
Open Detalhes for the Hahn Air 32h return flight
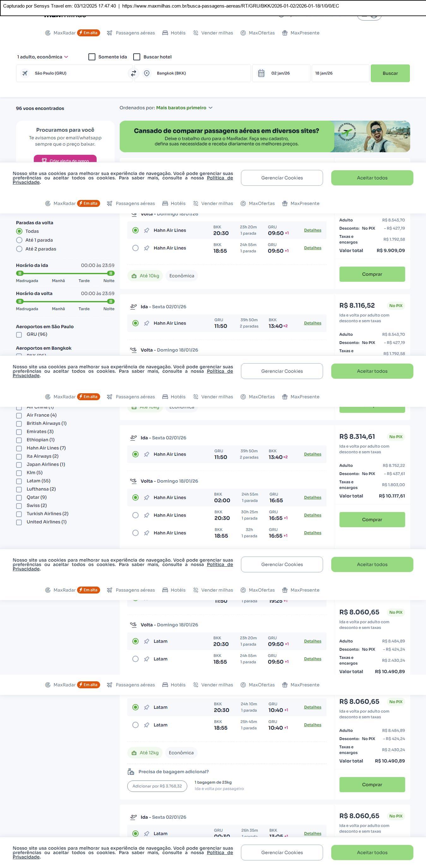click(x=313, y=533)
